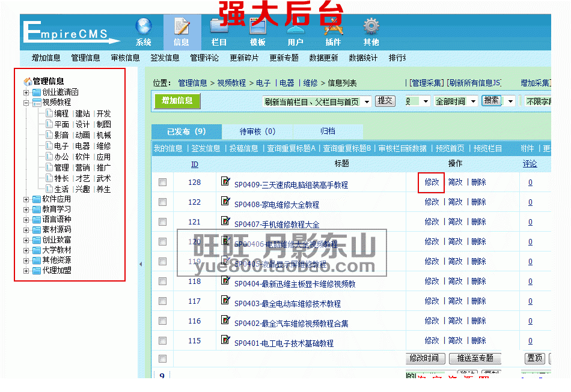Open the 刷新当前栏目、父栏目与首页 dropdown
The width and height of the screenshot is (571, 392).
pos(317,102)
